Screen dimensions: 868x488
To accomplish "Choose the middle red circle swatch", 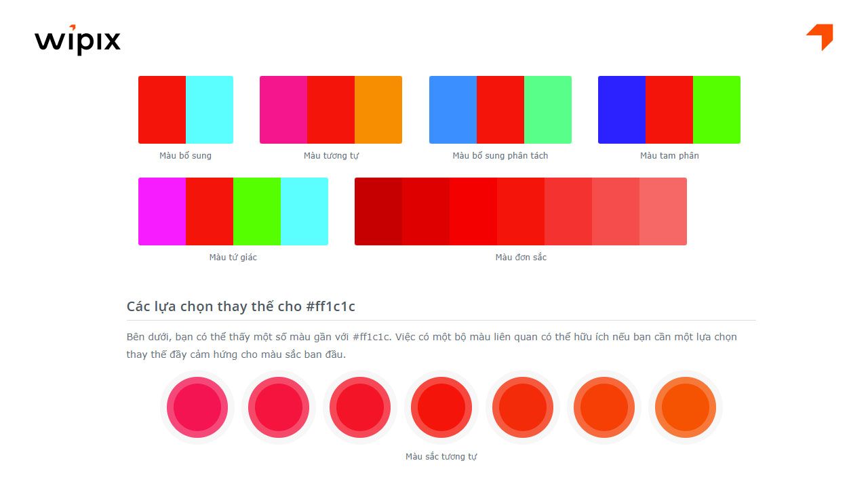I will tap(441, 407).
